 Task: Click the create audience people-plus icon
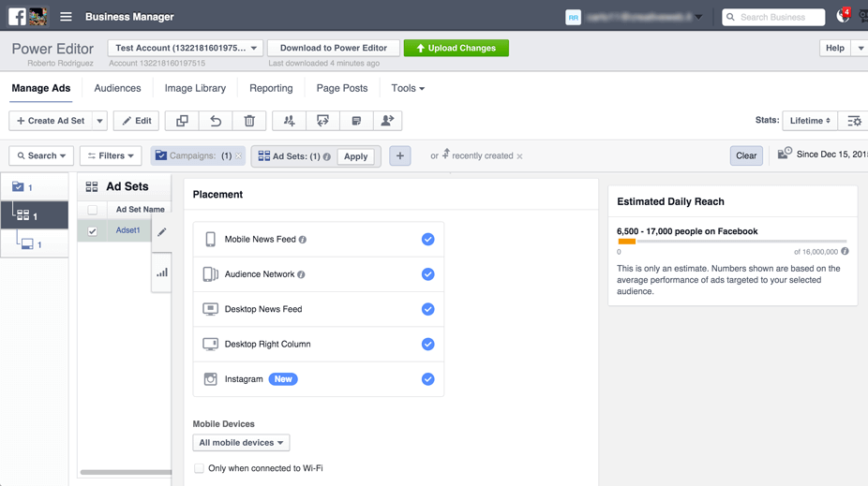(x=289, y=121)
